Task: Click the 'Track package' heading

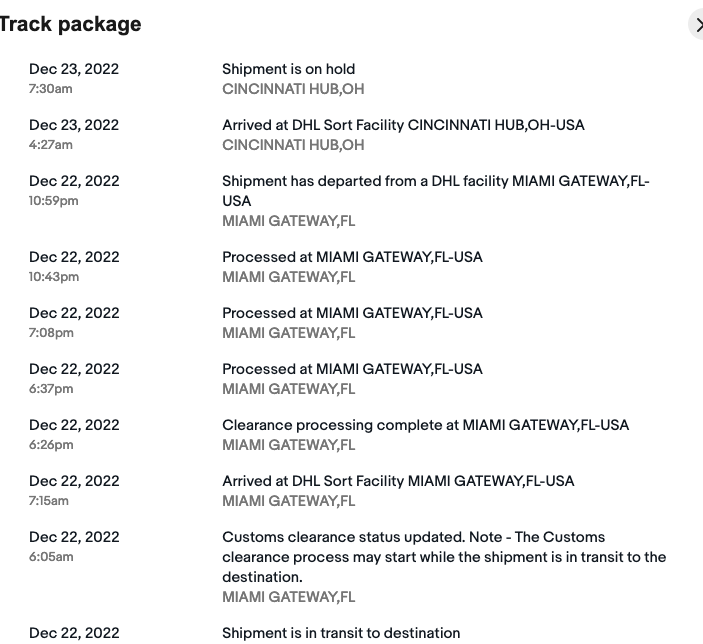Action: point(70,24)
